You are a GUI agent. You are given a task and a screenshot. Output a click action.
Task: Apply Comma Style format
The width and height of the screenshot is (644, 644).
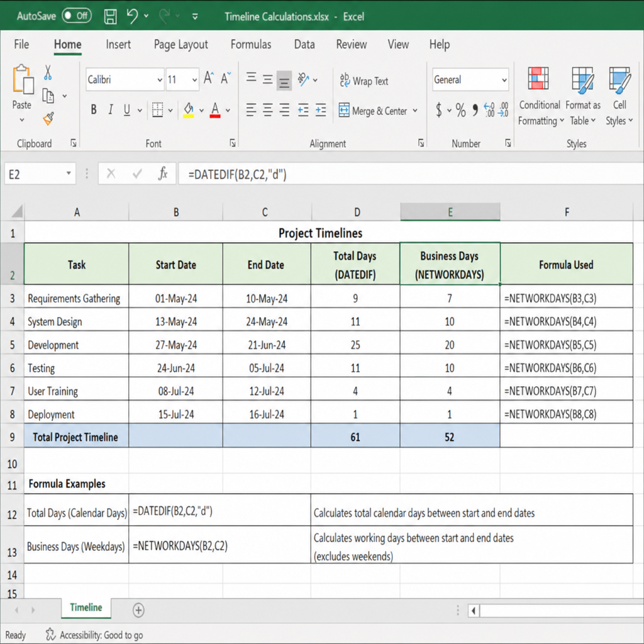[x=475, y=110]
